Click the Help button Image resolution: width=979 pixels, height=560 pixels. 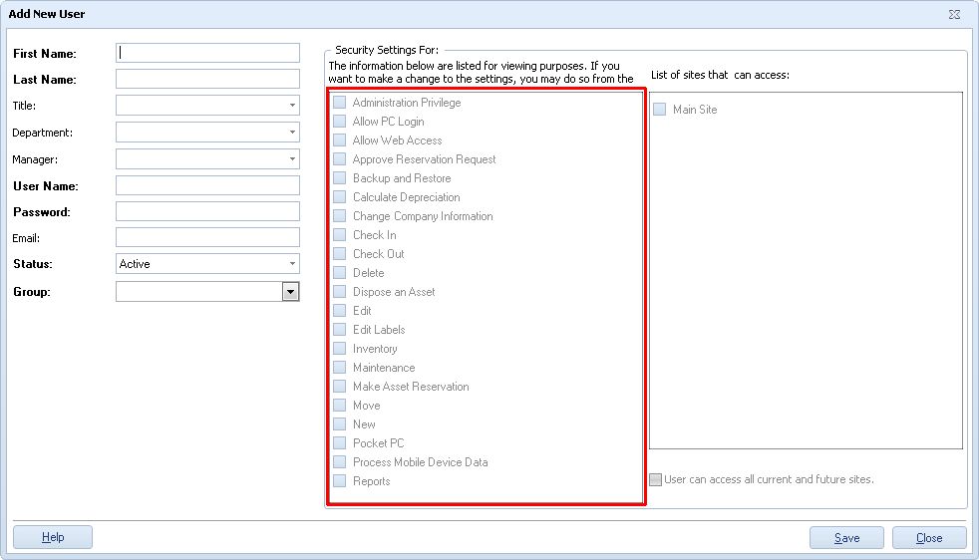pyautogui.click(x=53, y=537)
